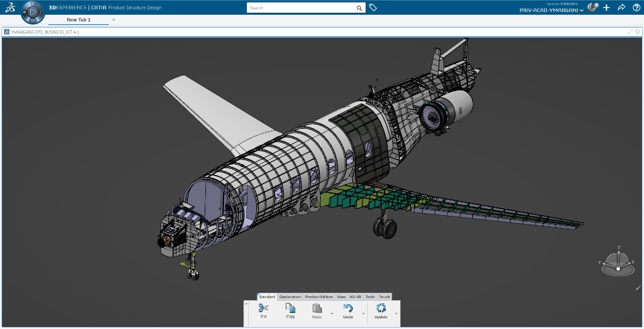Collapse the action bar with left chevron
Image resolution: width=644 pixels, height=329 pixels.
246,304
